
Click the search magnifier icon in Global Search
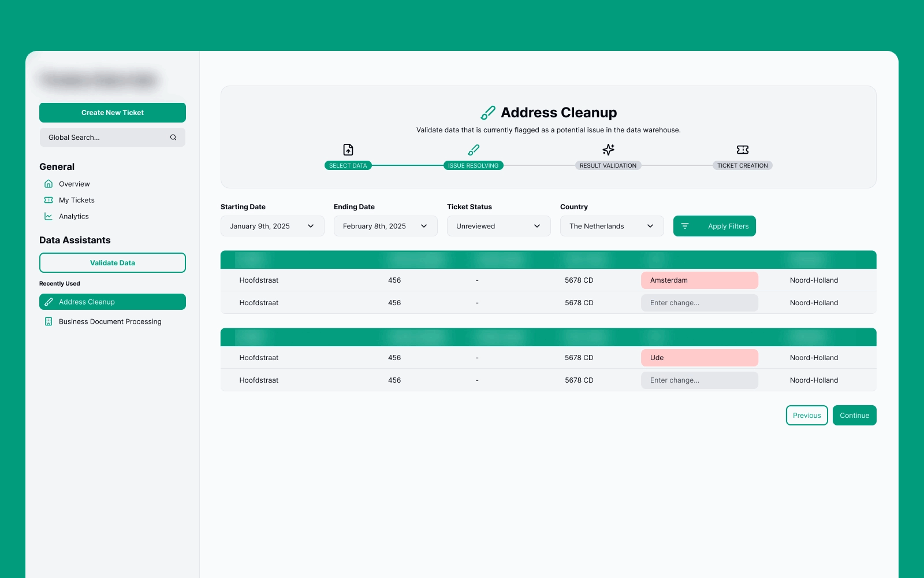click(x=173, y=138)
